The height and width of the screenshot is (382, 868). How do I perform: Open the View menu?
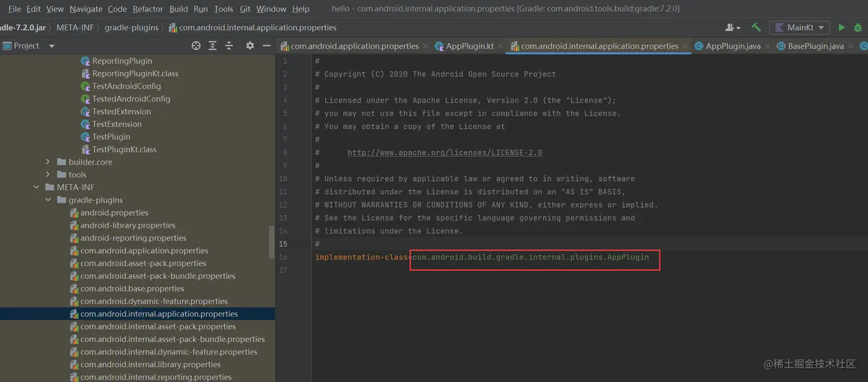pos(55,9)
